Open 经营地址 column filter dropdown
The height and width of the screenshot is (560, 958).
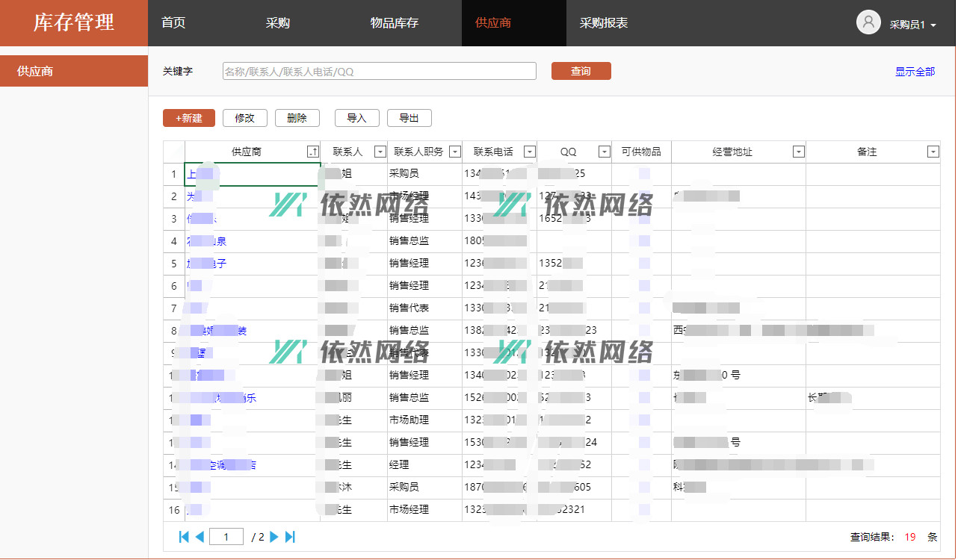[798, 152]
